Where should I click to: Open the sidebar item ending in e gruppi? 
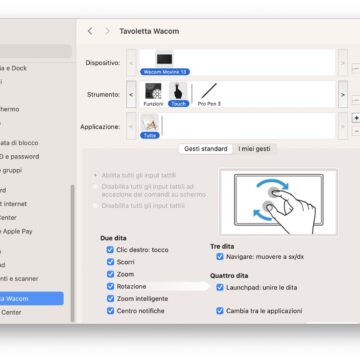[11, 170]
